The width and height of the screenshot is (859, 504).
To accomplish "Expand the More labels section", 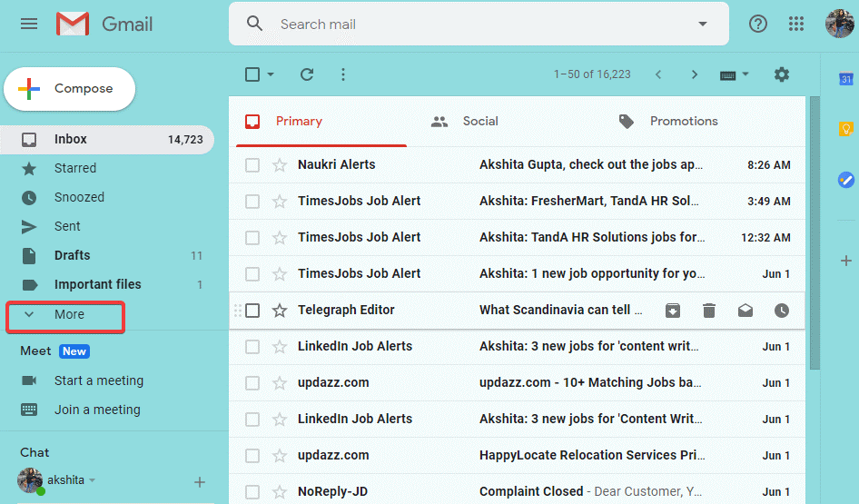I will click(x=65, y=315).
